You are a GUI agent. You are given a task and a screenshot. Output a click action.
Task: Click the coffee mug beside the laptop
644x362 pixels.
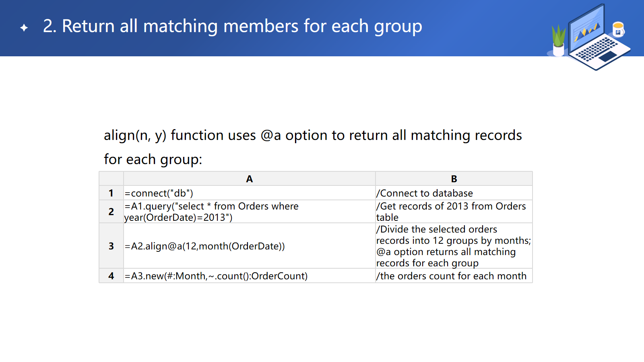pyautogui.click(x=618, y=29)
